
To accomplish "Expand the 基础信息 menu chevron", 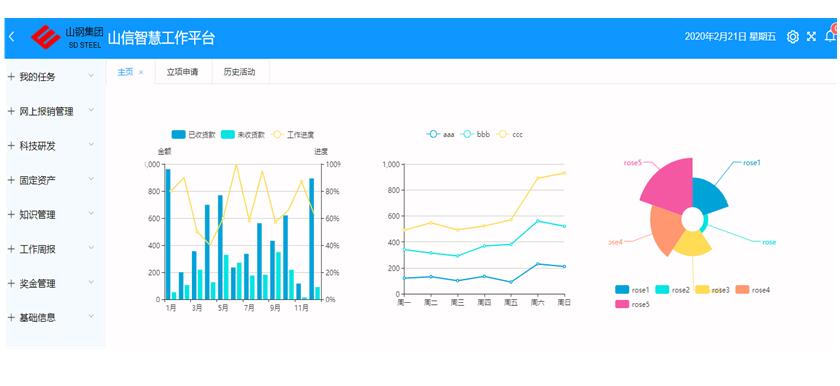I will coord(91,316).
